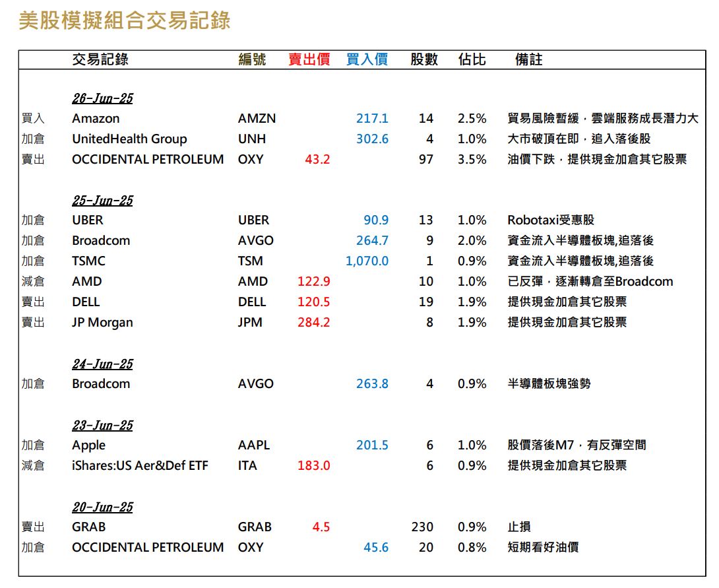719x588 pixels.
Task: Select Amazon buy price 217.1
Action: 372,118
